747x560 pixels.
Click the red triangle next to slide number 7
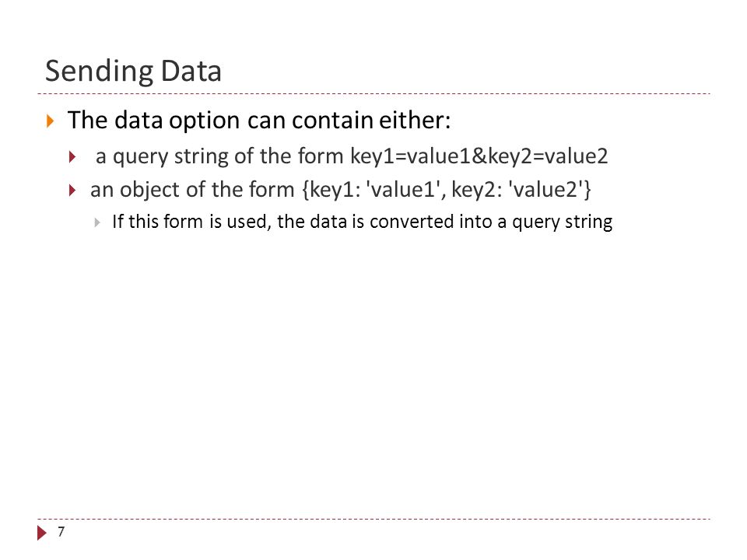pos(42,532)
